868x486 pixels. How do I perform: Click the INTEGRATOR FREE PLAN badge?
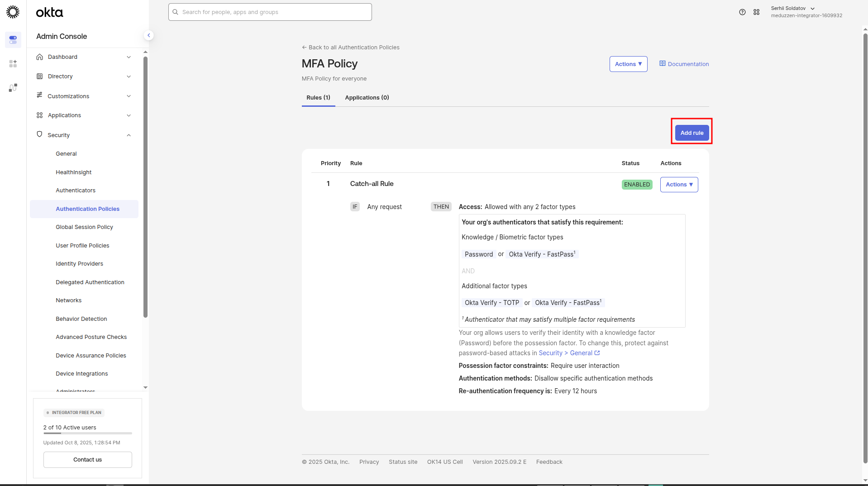[x=74, y=413]
